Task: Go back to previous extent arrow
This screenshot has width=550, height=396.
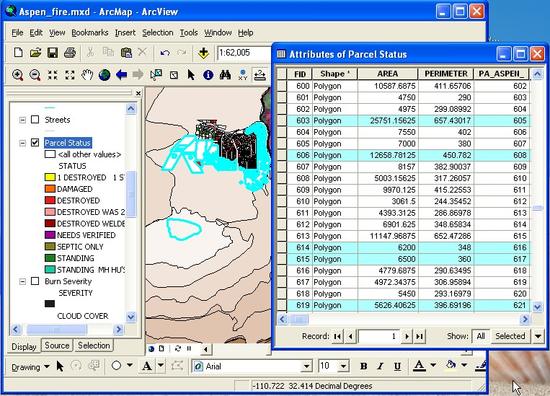Action: tap(121, 75)
